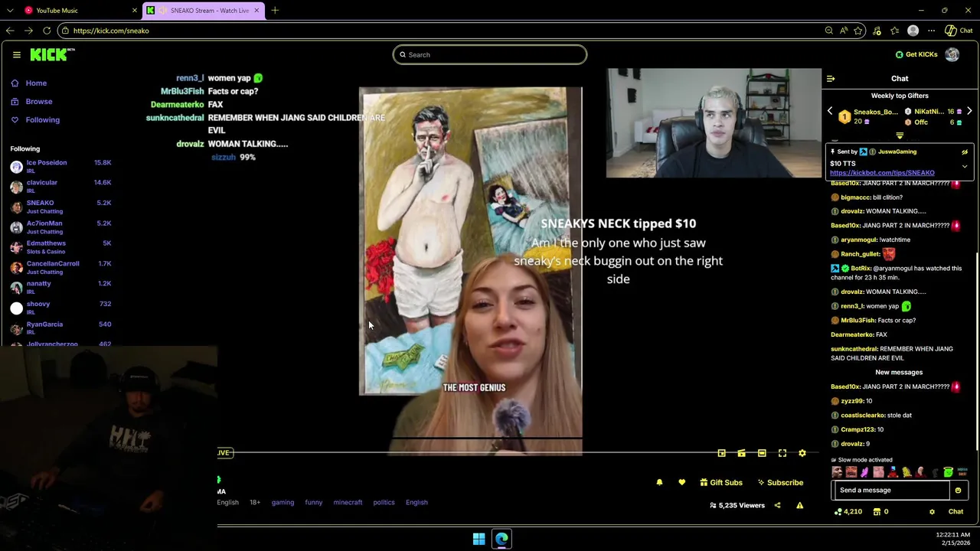Open video player settings gear

click(802, 453)
